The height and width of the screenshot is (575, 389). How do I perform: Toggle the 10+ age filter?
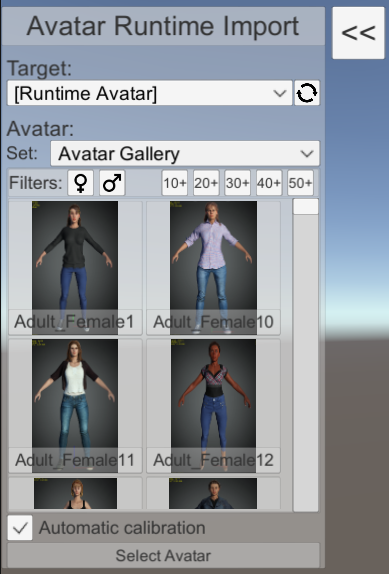(175, 183)
